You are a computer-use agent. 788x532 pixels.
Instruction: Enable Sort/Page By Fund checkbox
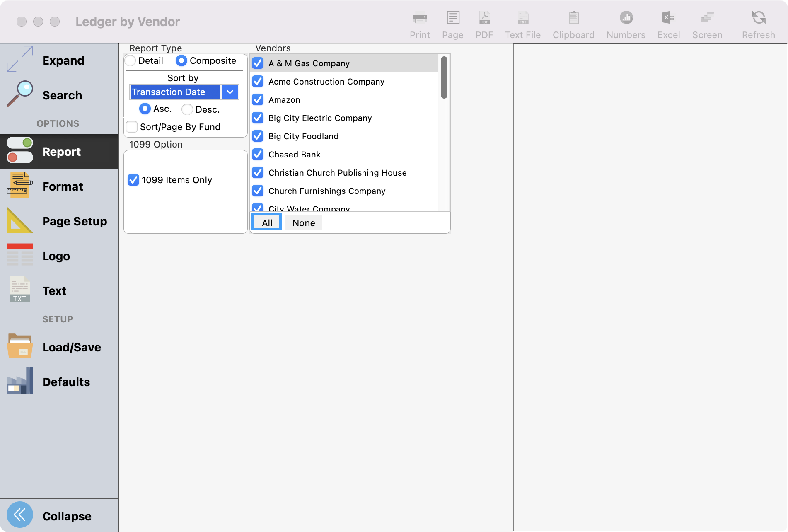(132, 127)
